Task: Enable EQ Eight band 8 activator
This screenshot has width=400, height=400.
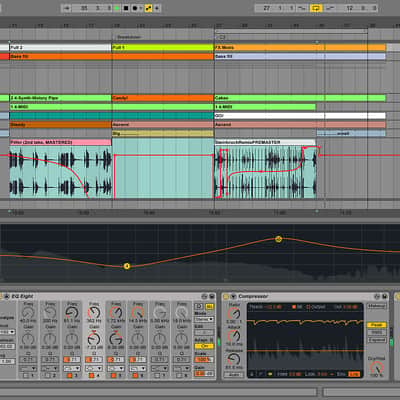Action: [x=179, y=376]
